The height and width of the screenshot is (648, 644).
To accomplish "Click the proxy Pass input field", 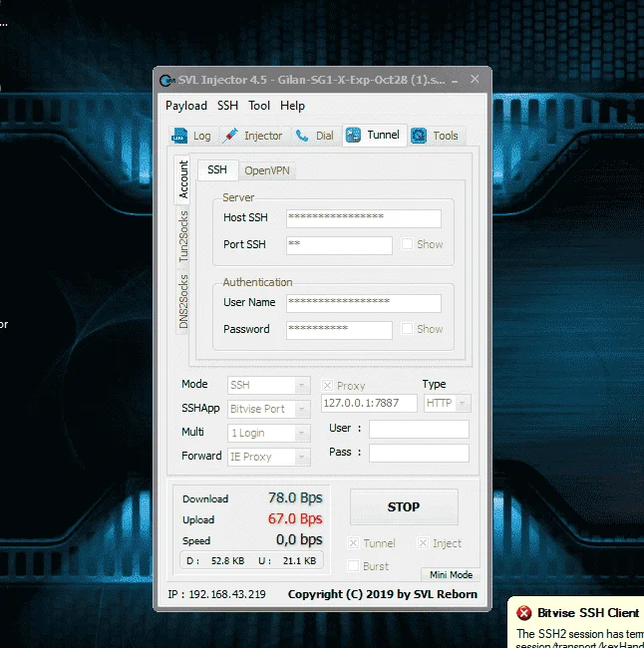I will pyautogui.click(x=419, y=453).
